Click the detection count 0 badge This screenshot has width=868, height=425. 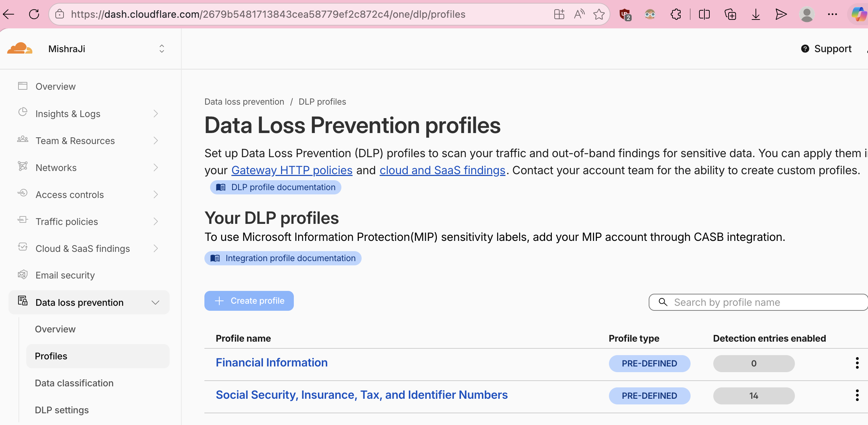[x=754, y=363]
